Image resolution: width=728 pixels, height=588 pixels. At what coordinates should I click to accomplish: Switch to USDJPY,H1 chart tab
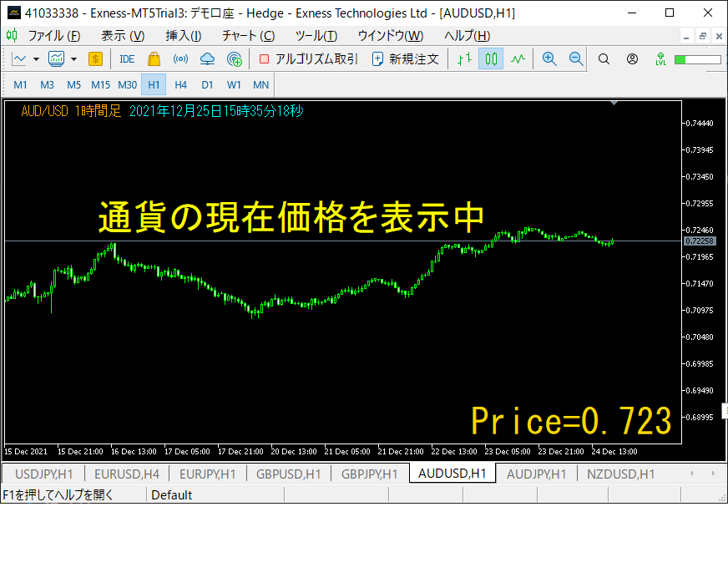point(44,474)
